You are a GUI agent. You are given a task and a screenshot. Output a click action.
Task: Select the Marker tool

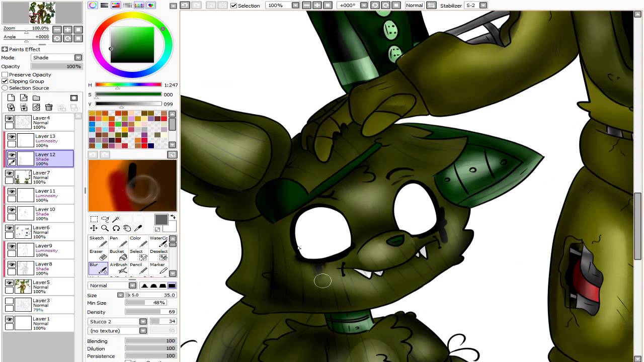(x=158, y=268)
